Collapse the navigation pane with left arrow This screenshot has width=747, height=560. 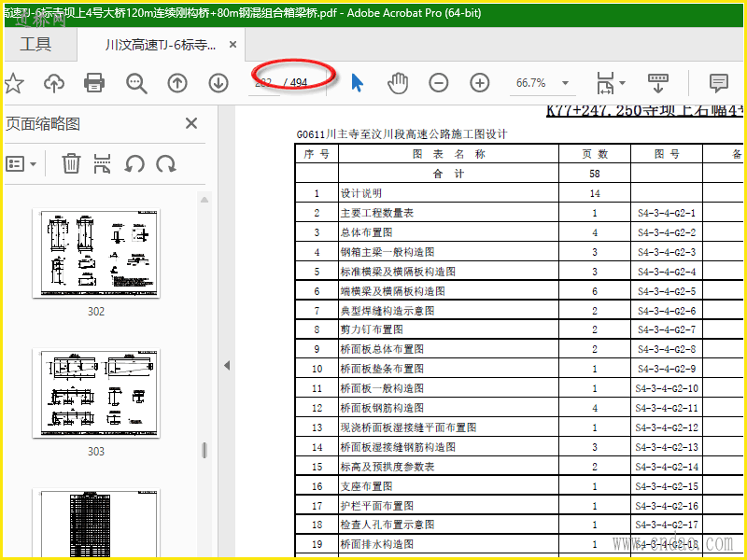(227, 365)
